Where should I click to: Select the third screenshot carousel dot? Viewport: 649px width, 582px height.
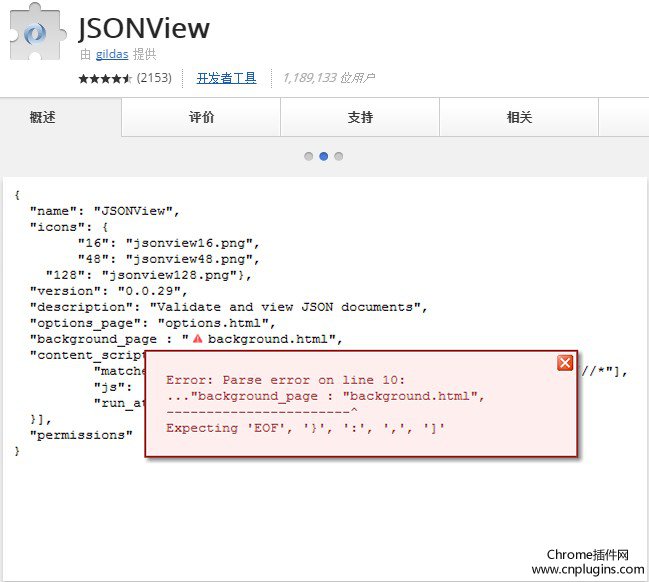339,156
